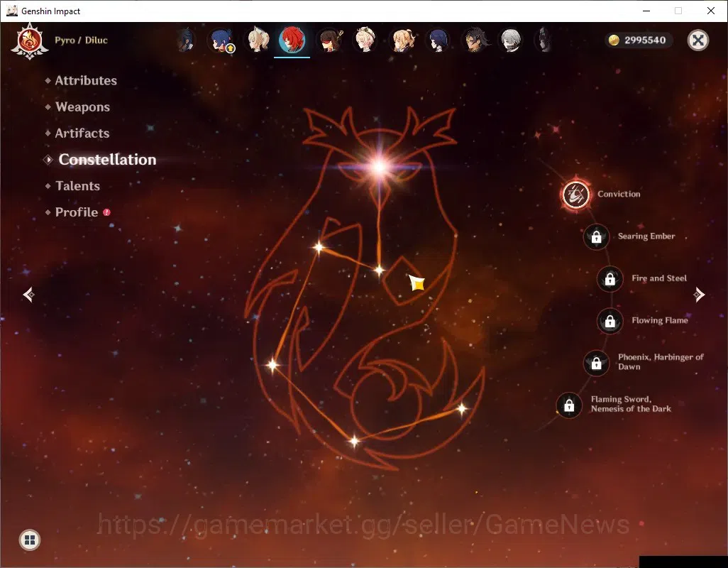The image size is (728, 568).
Task: Choose the faded rightmost dark character portrait
Action: click(544, 40)
